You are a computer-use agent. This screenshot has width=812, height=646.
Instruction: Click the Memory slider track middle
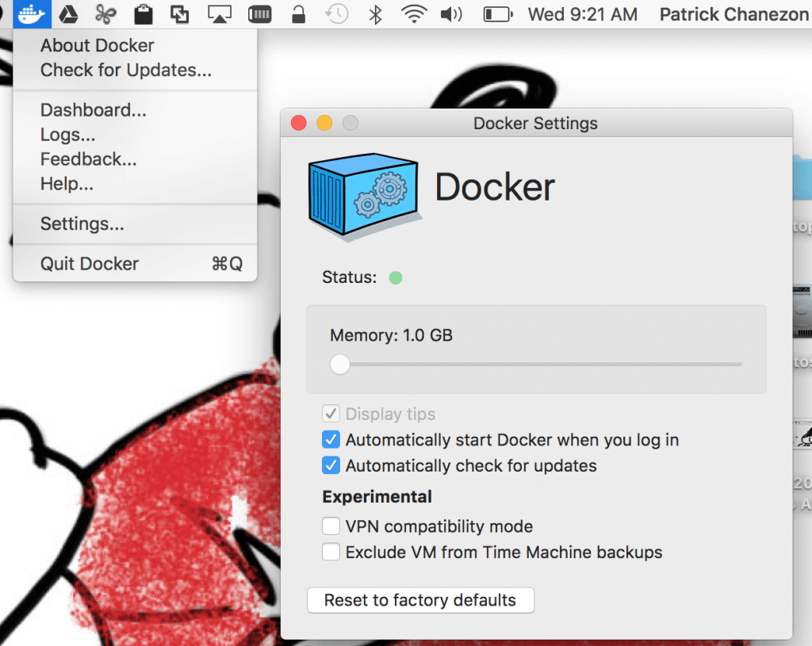[537, 365]
